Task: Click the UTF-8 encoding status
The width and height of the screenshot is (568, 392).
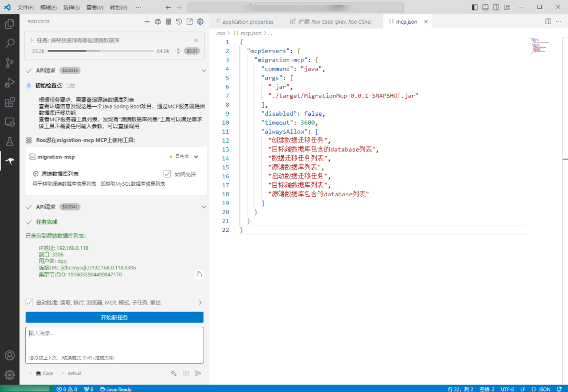Action: click(x=507, y=389)
